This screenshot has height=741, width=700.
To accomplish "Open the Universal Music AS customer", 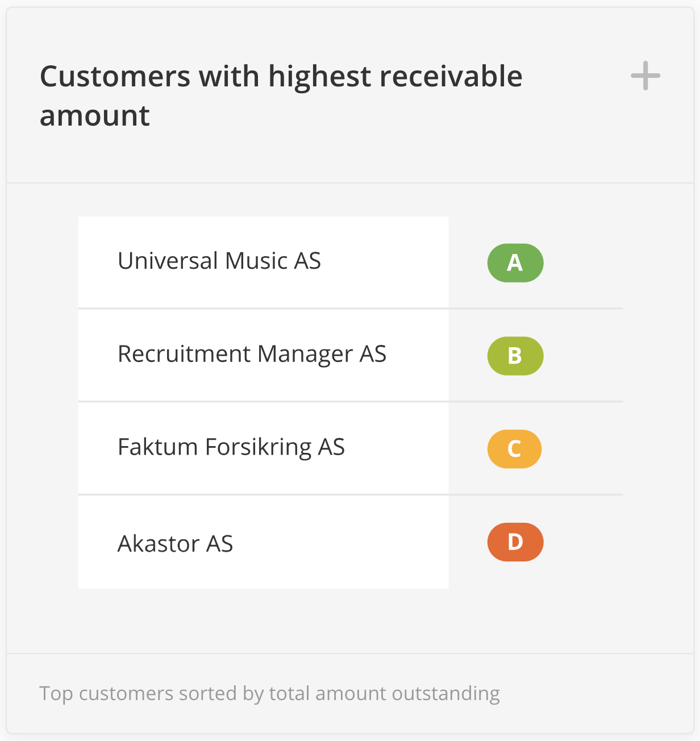I will 219,261.
